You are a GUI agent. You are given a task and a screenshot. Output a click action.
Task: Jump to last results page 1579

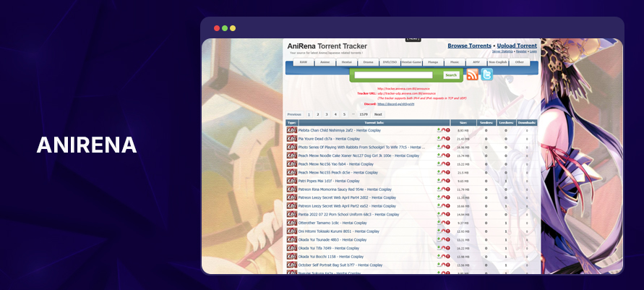(363, 114)
